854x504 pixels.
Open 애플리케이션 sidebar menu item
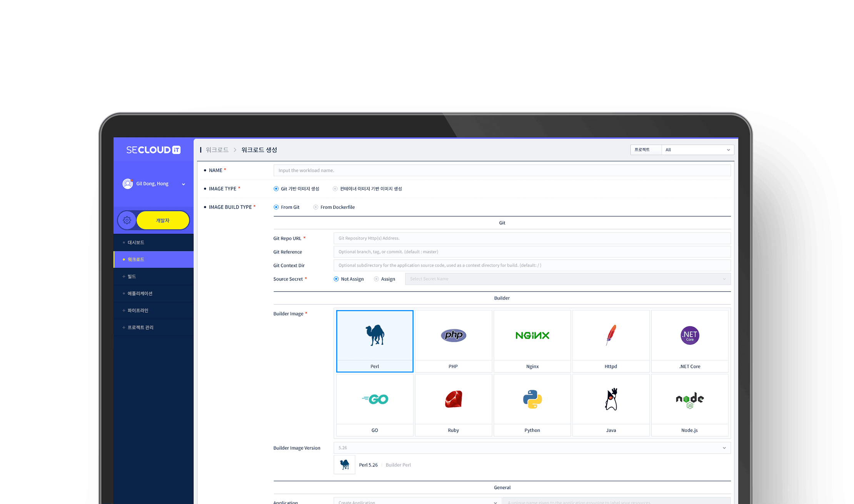click(140, 294)
